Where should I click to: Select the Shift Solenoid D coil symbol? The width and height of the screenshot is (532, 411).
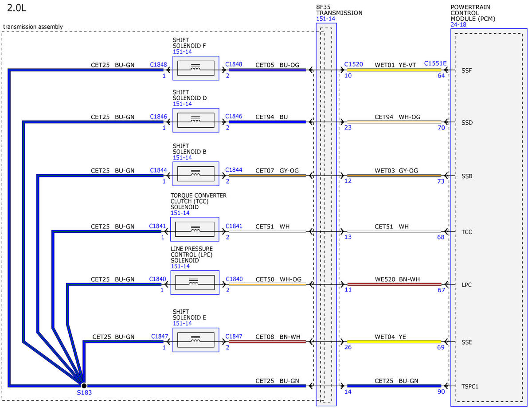(x=196, y=120)
